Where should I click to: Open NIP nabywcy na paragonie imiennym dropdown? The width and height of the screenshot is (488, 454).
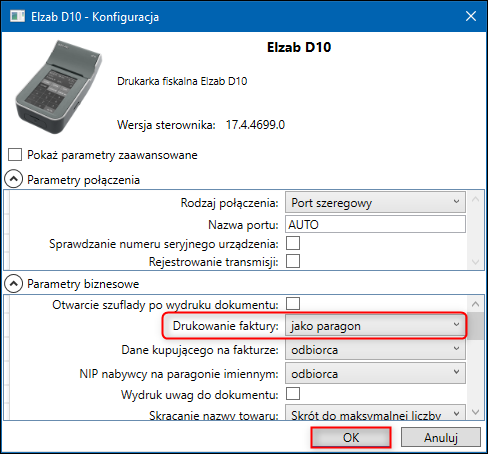point(375,373)
